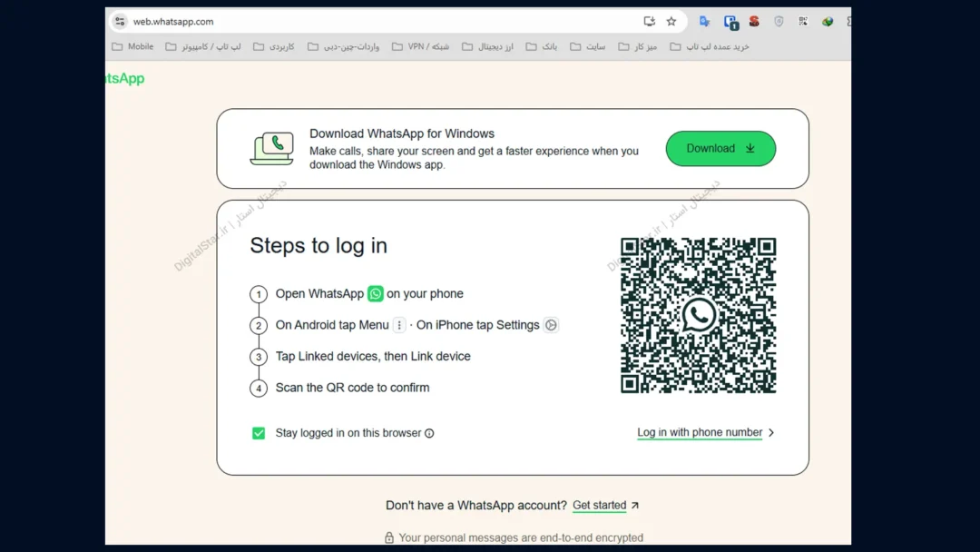The width and height of the screenshot is (980, 552).
Task: Click the Download button for Windows app
Action: [x=720, y=149]
